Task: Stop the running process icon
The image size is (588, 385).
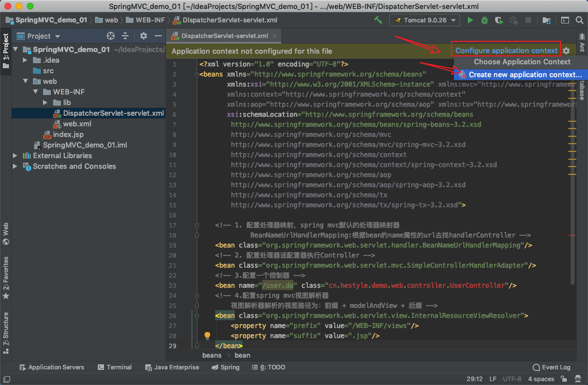Action: [x=528, y=20]
